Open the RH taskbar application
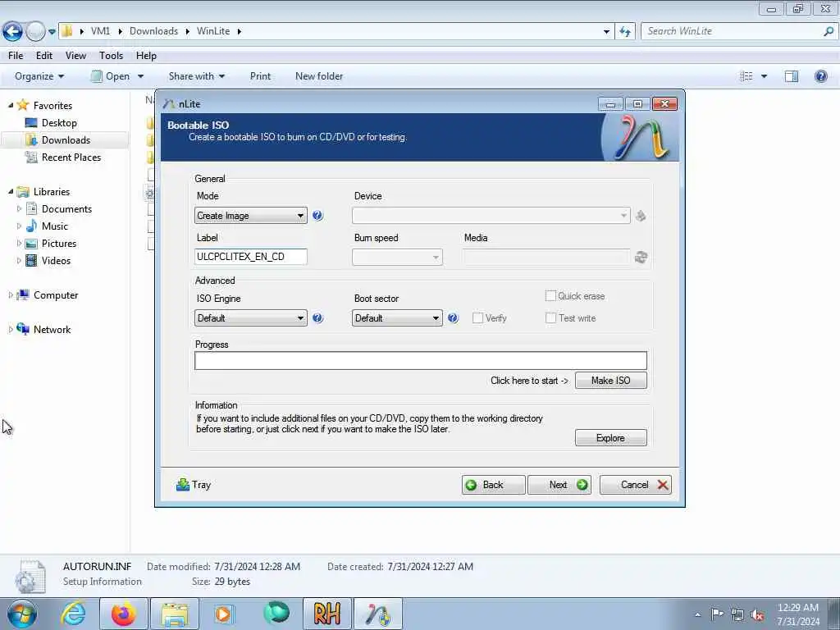This screenshot has height=630, width=840. pyautogui.click(x=327, y=614)
